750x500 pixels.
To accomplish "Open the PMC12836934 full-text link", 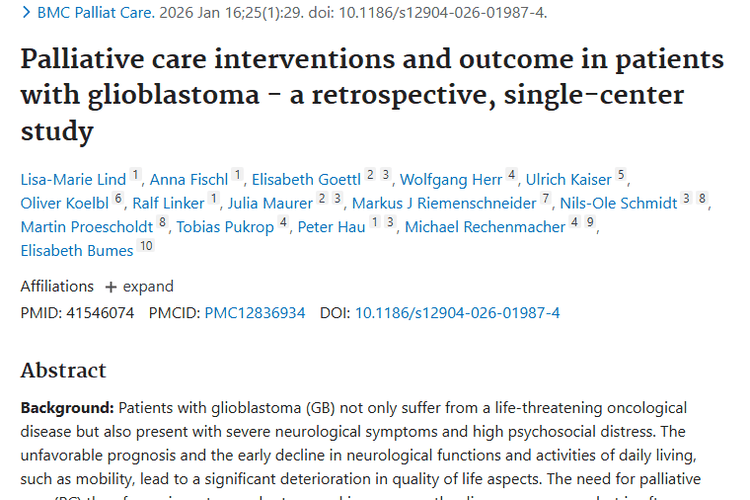I will pos(255,313).
